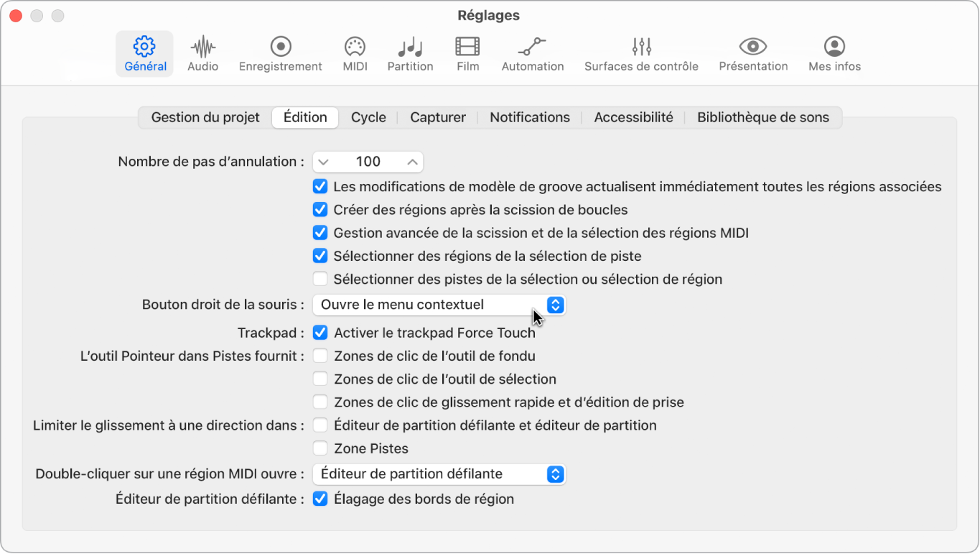Image resolution: width=980 pixels, height=554 pixels.
Task: Disable 'Créer des régions après la scission de boucles'
Action: [x=319, y=209]
